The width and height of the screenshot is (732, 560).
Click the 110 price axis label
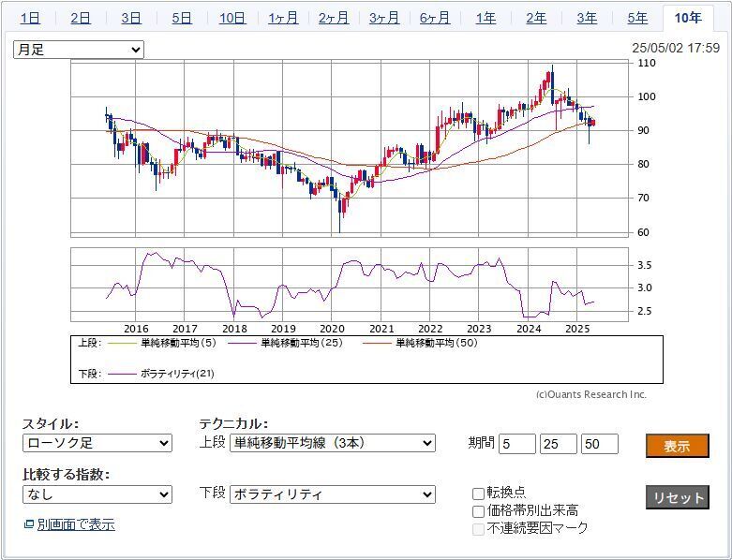[647, 63]
